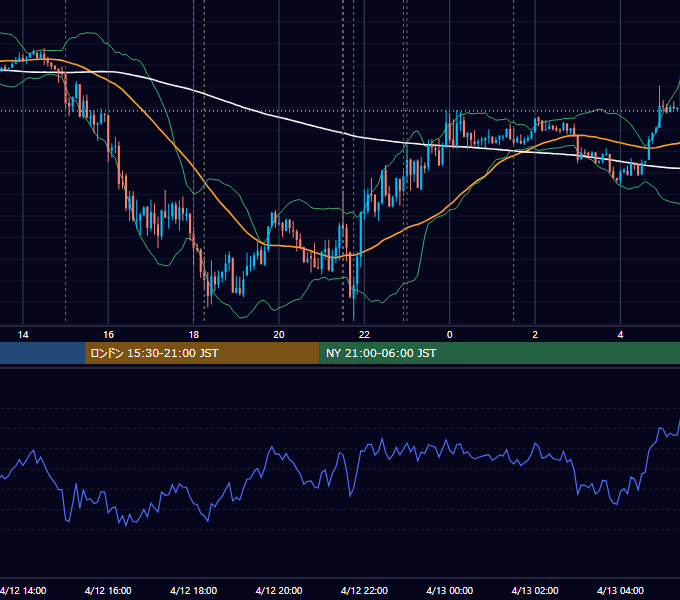680x600 pixels.
Task: Click the 4/13 00:00 date label
Action: (x=450, y=590)
